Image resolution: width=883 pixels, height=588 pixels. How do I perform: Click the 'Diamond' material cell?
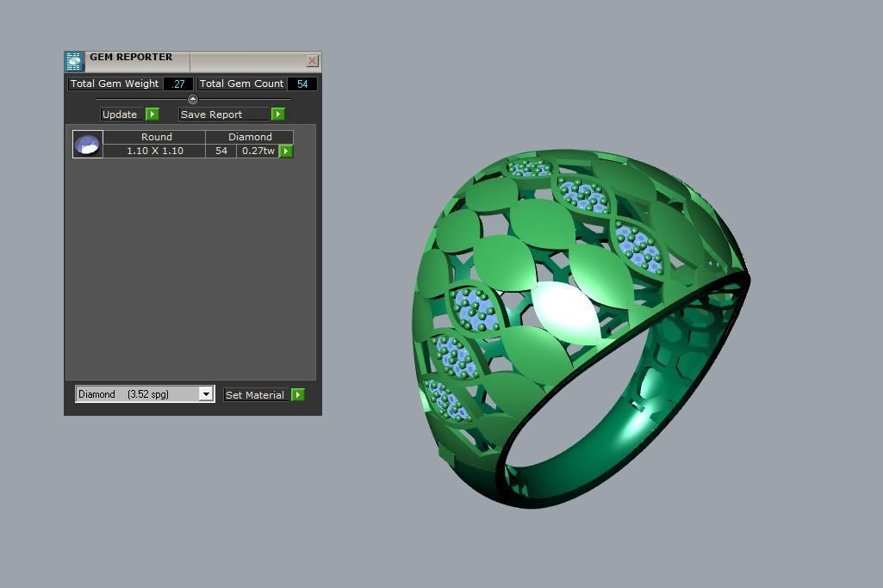click(250, 137)
